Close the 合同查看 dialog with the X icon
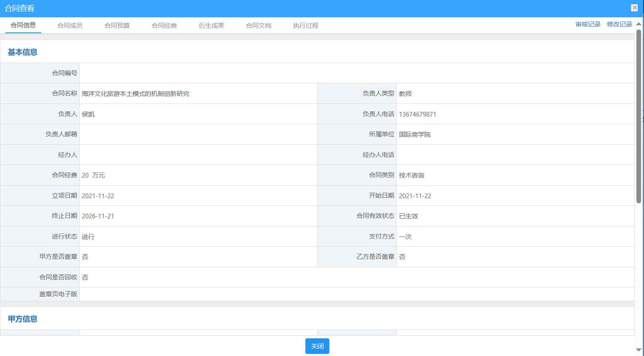644x356 pixels. coord(634,8)
